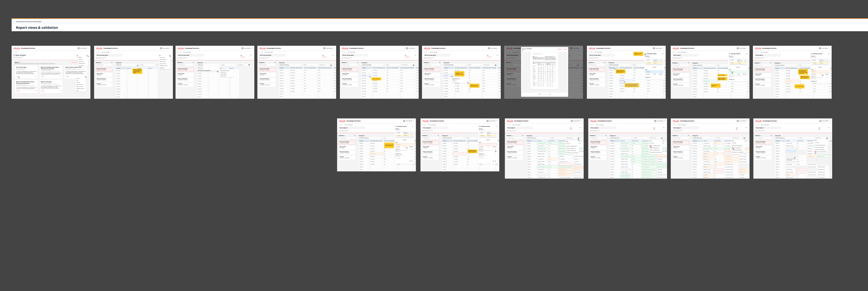Click the user avatar in the third bottom-row frame
This screenshot has width=868, height=291.
(x=572, y=121)
